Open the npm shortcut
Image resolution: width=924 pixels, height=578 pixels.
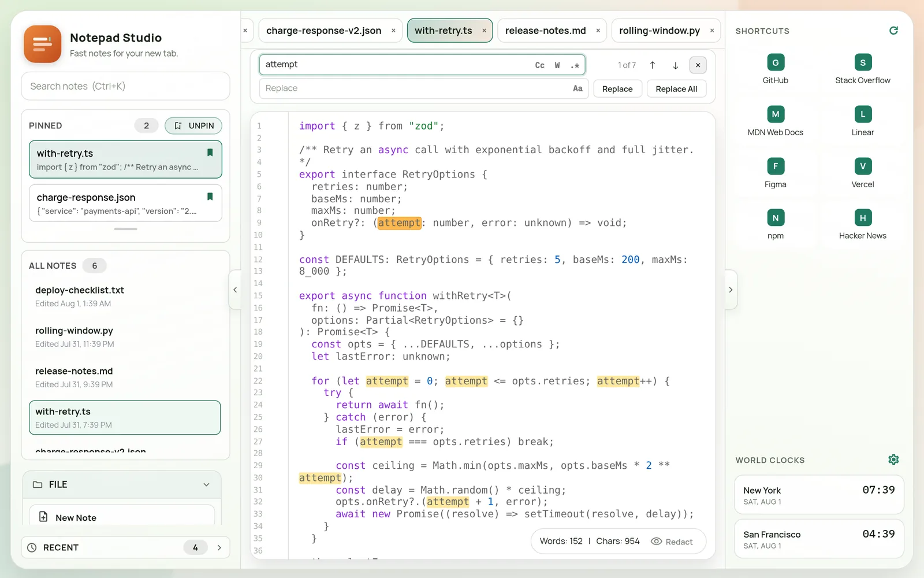(x=775, y=225)
